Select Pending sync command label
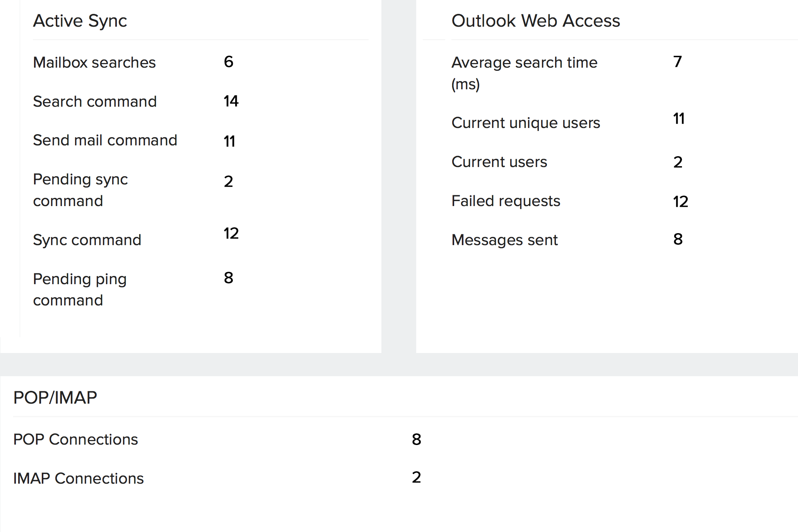Screen dimensions: 798x532 80,190
